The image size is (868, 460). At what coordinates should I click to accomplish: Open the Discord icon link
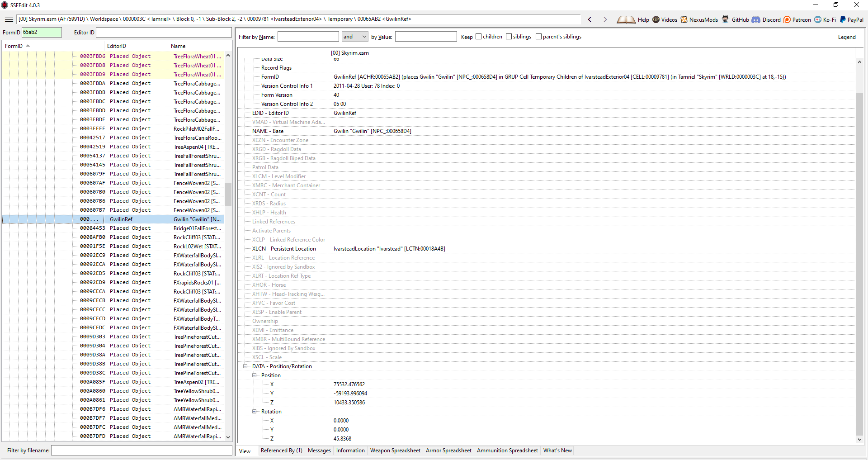756,19
